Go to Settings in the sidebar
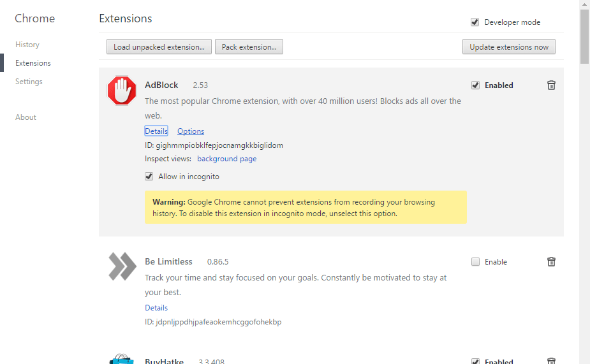 (29, 81)
